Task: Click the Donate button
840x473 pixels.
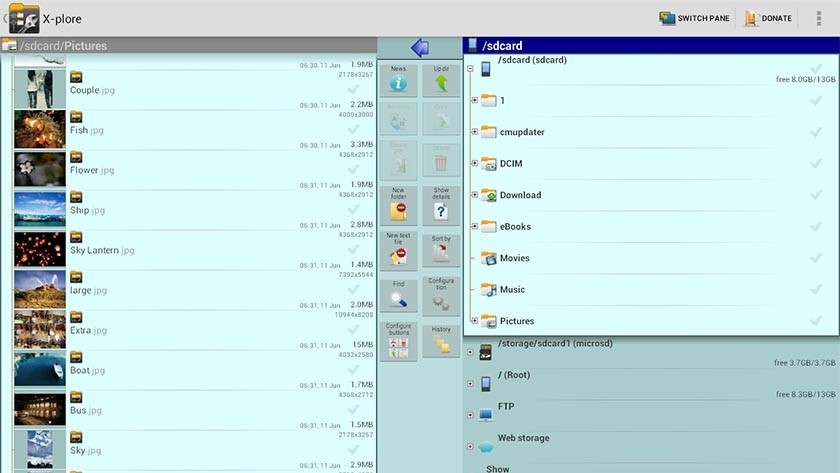Action: click(768, 18)
